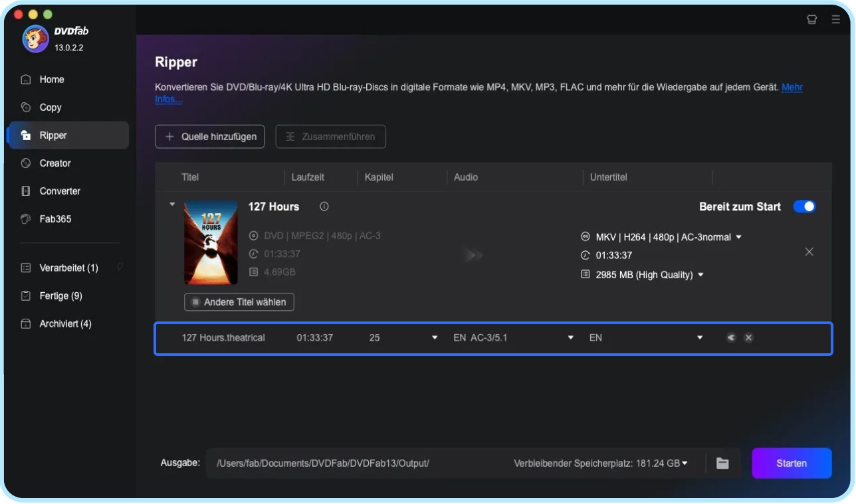Click the Fertige finished tasks icon
Viewport: 856px width, 504px height.
point(26,296)
